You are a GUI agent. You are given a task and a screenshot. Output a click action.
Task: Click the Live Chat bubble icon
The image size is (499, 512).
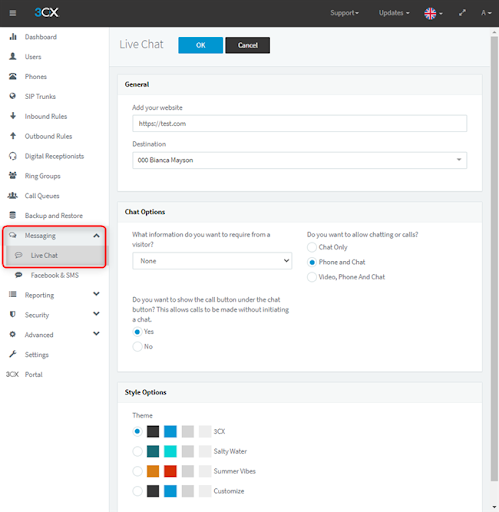pyautogui.click(x=19, y=255)
